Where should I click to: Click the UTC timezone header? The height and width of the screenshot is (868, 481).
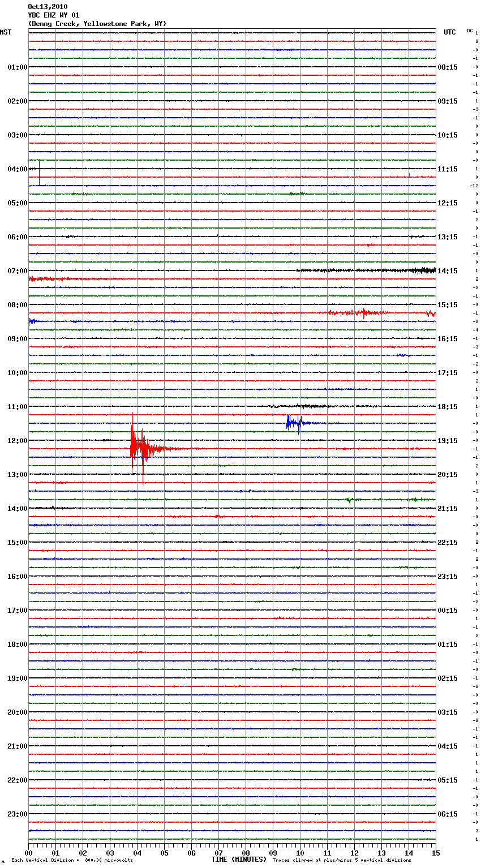pyautogui.click(x=450, y=32)
